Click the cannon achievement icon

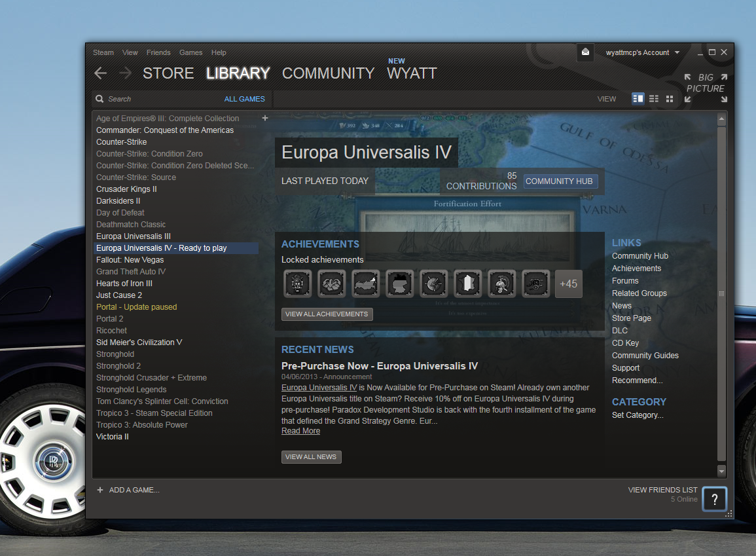[x=535, y=284]
